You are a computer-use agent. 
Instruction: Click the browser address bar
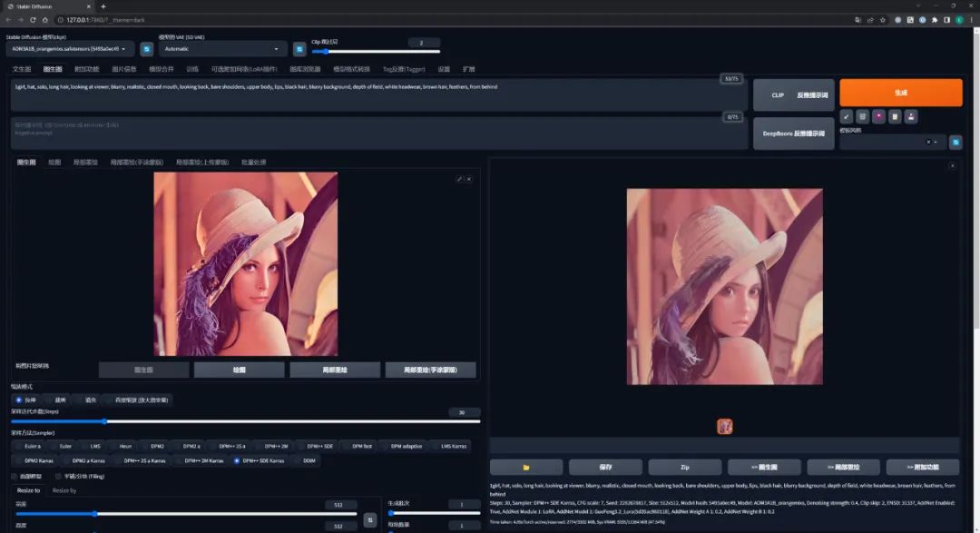(x=450, y=20)
